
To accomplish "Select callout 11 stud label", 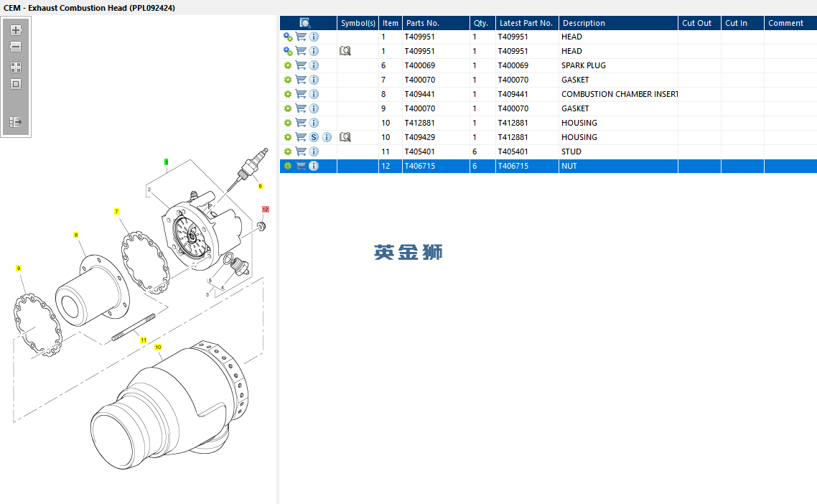I will pos(144,340).
